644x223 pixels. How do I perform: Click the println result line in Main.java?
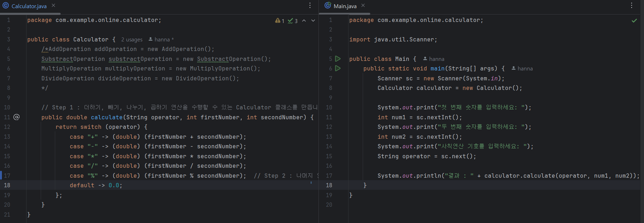[x=508, y=176]
